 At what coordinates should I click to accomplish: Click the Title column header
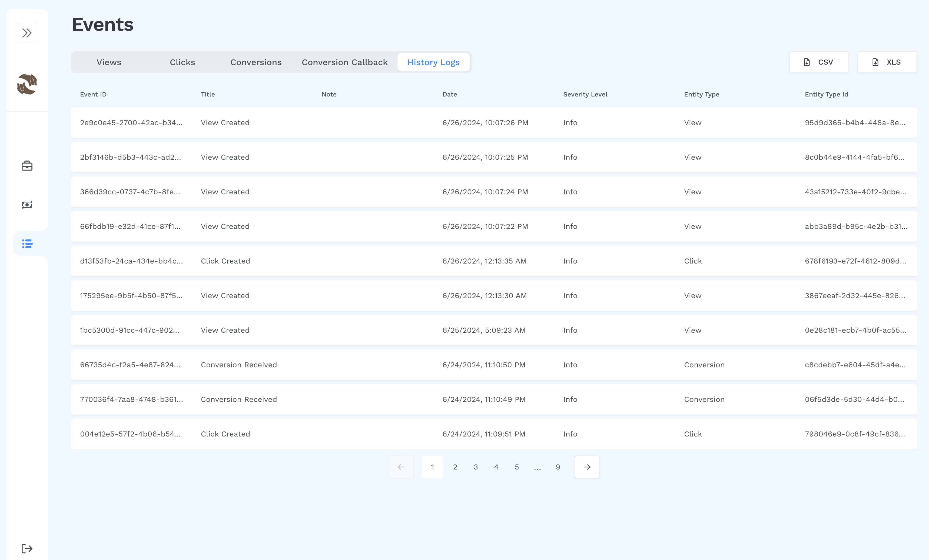[x=208, y=94]
